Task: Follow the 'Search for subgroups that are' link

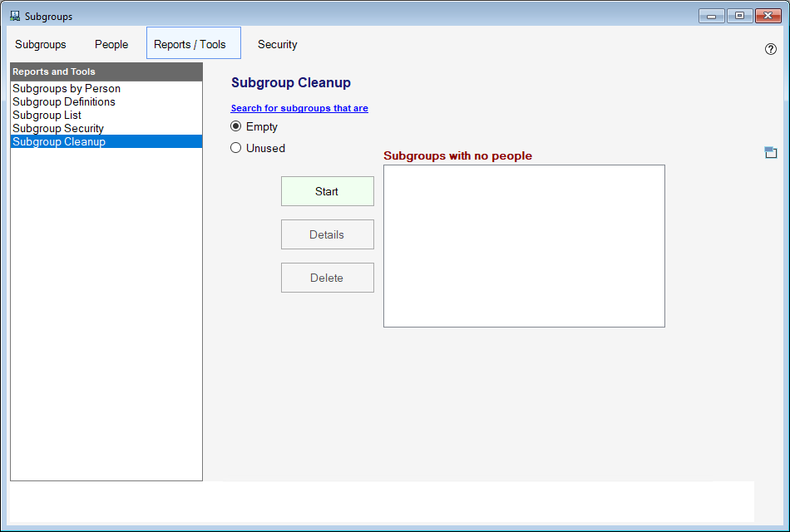Action: coord(299,108)
